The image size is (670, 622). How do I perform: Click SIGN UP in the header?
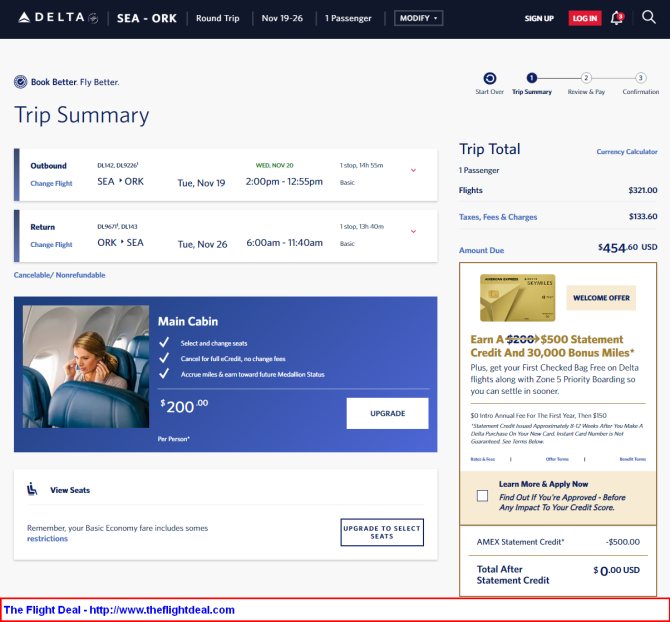click(539, 18)
